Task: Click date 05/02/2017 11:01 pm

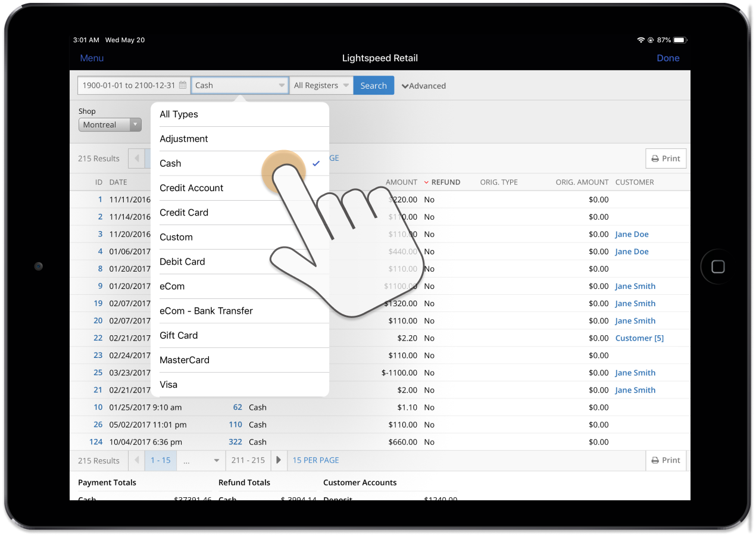Action: click(148, 425)
